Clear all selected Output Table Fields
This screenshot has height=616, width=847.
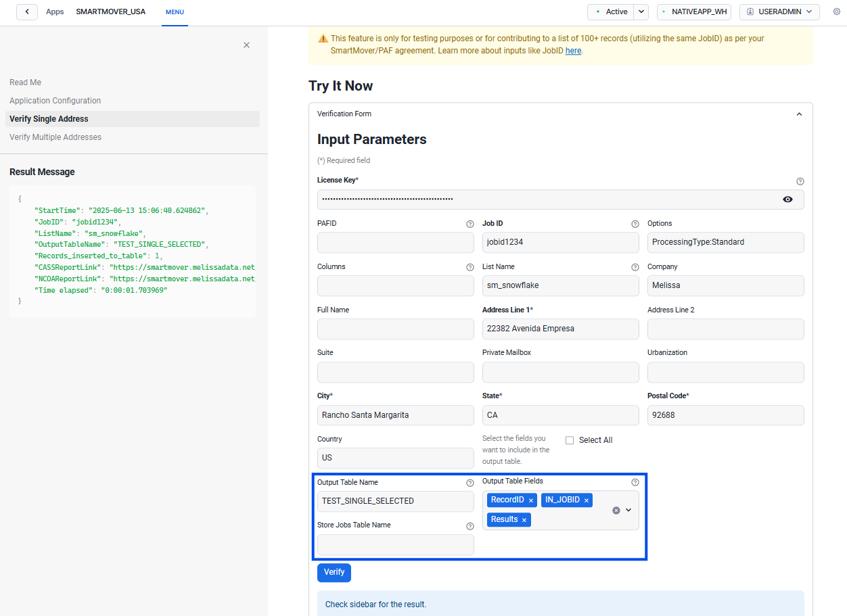(616, 511)
